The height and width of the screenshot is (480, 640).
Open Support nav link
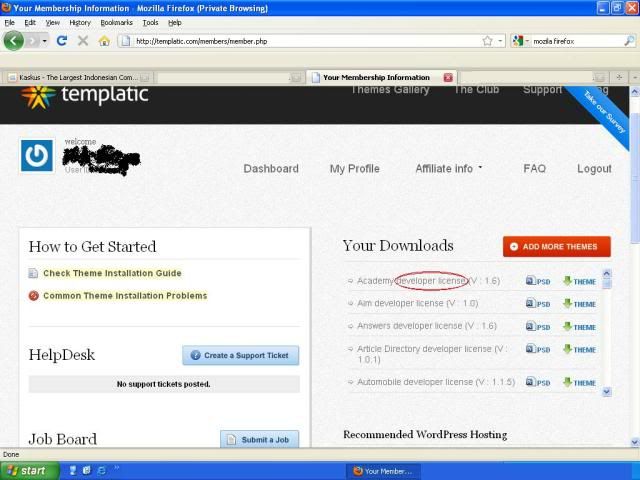click(x=542, y=90)
